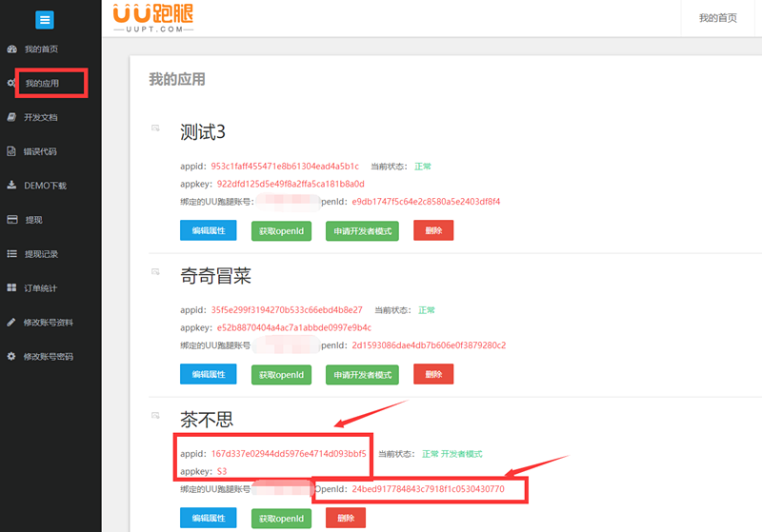This screenshot has height=532, width=762.
Task: Click red 删除 button for 茶不思
Action: [346, 518]
